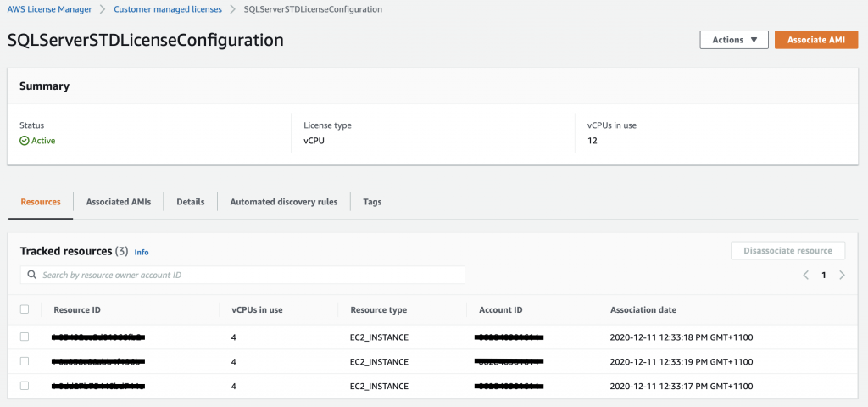Select the Active status text

[x=43, y=141]
